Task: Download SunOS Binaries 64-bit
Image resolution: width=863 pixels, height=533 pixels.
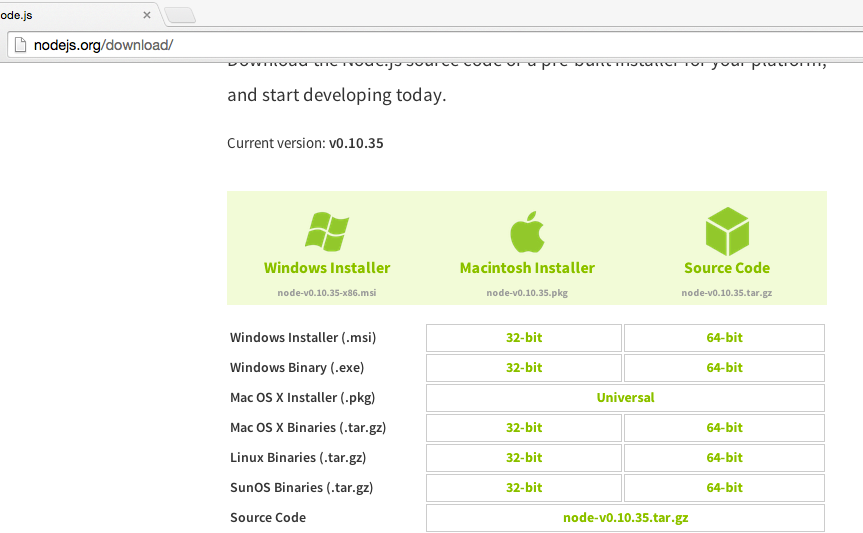Action: [724, 488]
